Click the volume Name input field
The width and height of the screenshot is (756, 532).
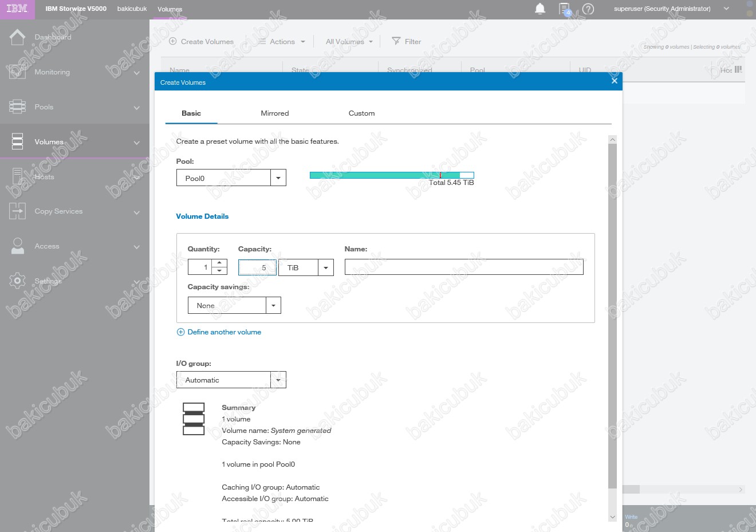click(464, 267)
